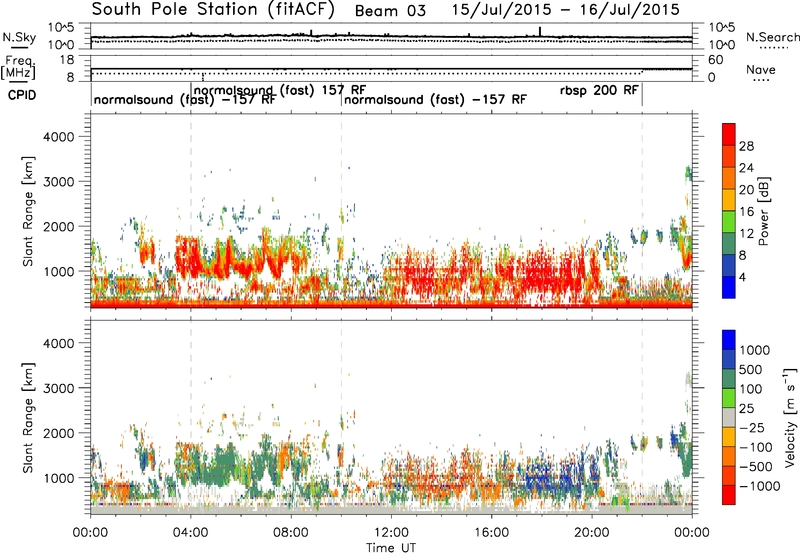Click the Time UT axis title

pos(391,547)
